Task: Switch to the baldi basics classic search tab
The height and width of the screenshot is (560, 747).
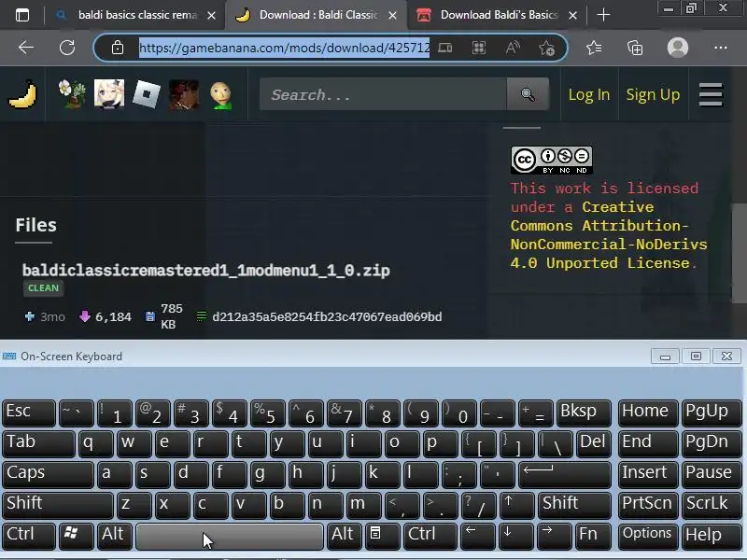Action: [x=135, y=15]
